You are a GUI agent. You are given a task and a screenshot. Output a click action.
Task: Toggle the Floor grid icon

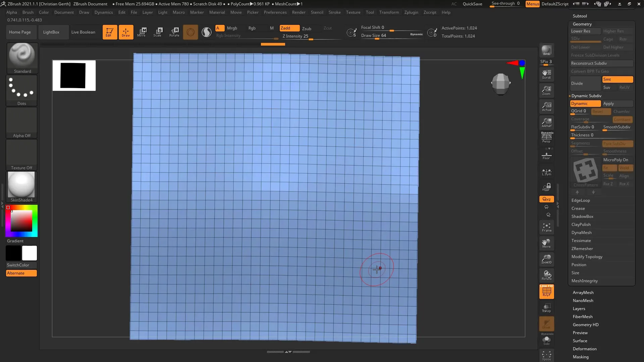[x=546, y=156]
